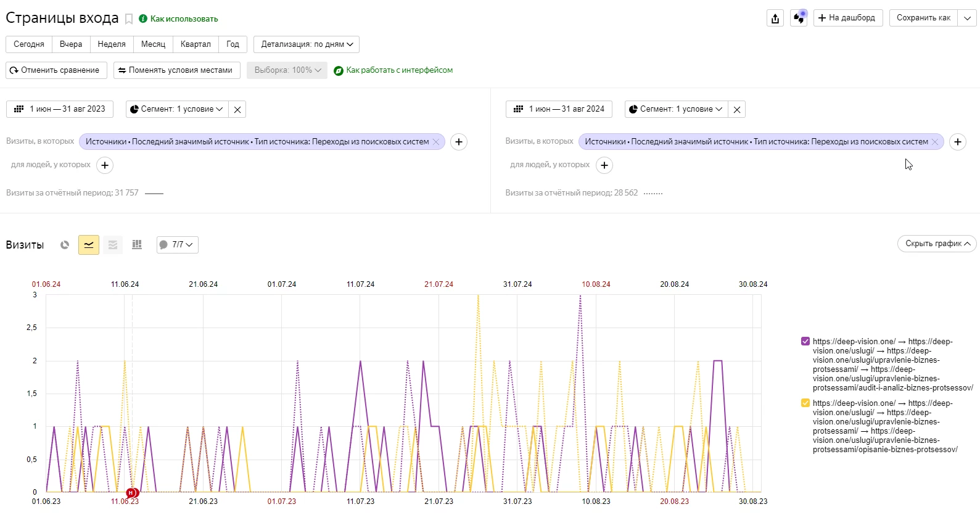Click Поменять условия местами button
Image resolution: width=980 pixels, height=520 pixels.
176,70
